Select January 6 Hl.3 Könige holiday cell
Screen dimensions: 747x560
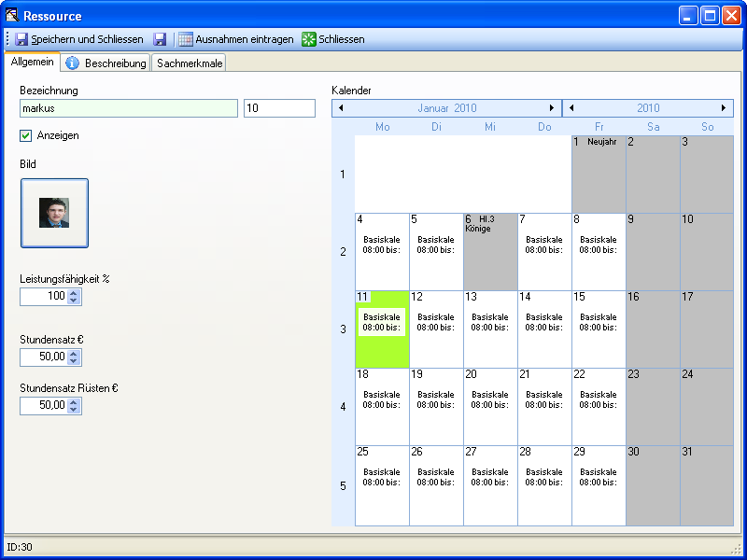coord(490,251)
